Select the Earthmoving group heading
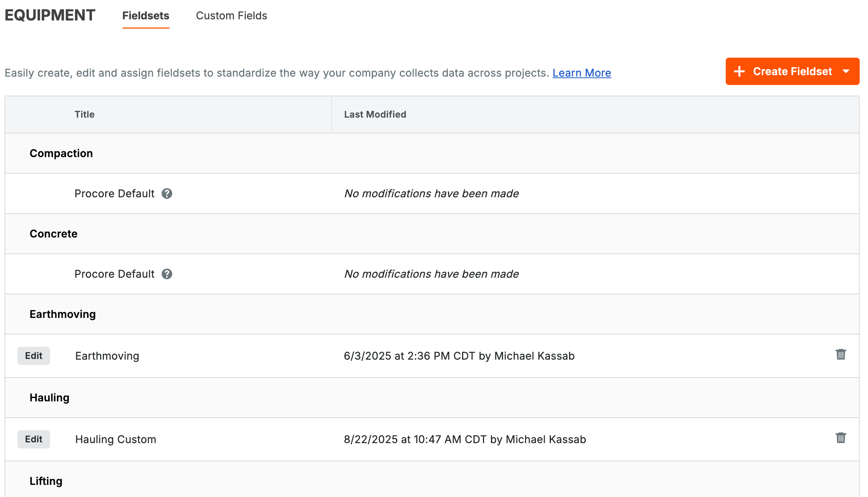Image resolution: width=868 pixels, height=497 pixels. [63, 314]
